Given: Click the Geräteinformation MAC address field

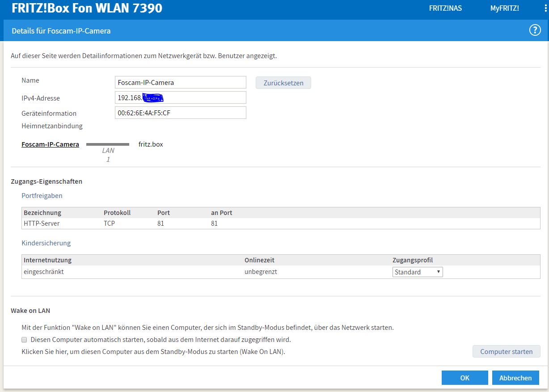Looking at the screenshot, I should [x=181, y=113].
